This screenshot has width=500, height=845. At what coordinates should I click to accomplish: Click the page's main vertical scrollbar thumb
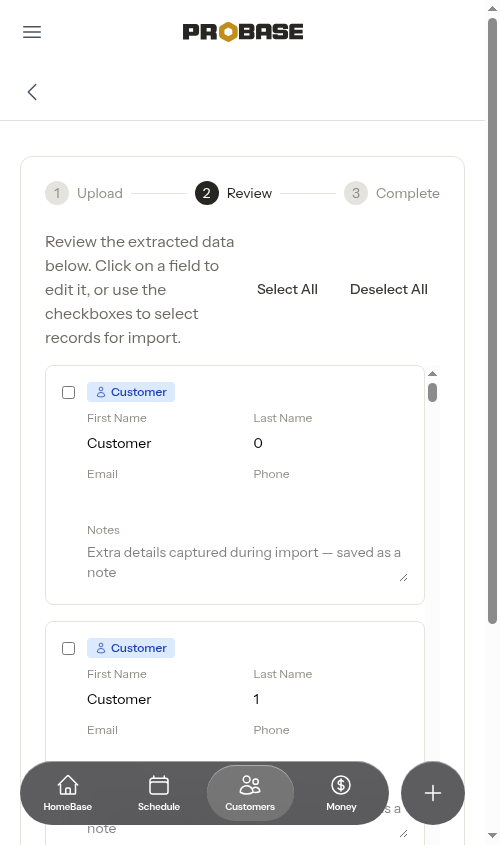pyautogui.click(x=492, y=321)
